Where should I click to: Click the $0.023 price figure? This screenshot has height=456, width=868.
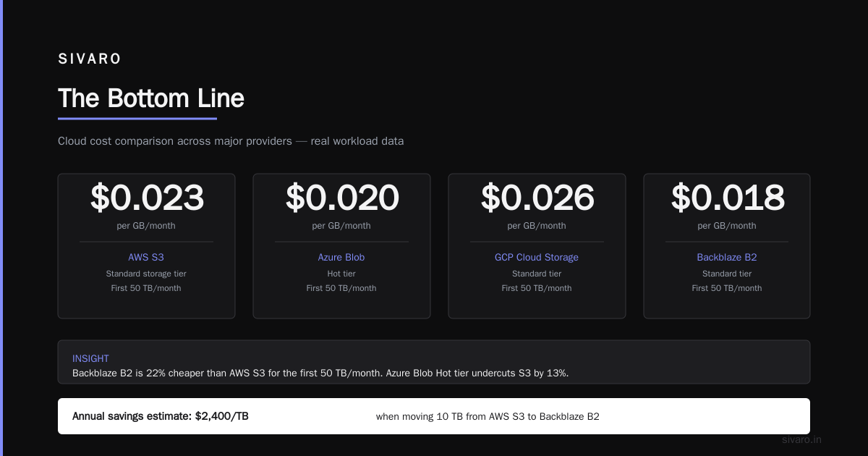(147, 198)
